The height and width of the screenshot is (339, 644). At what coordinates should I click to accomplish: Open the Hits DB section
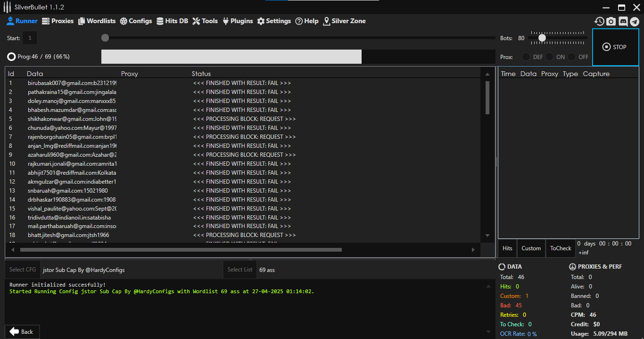[x=172, y=21]
